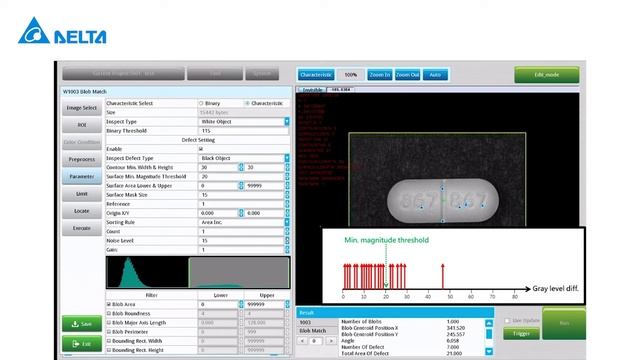The height and width of the screenshot is (360, 640).
Task: Click the green Edit_mode button
Action: [x=547, y=75]
